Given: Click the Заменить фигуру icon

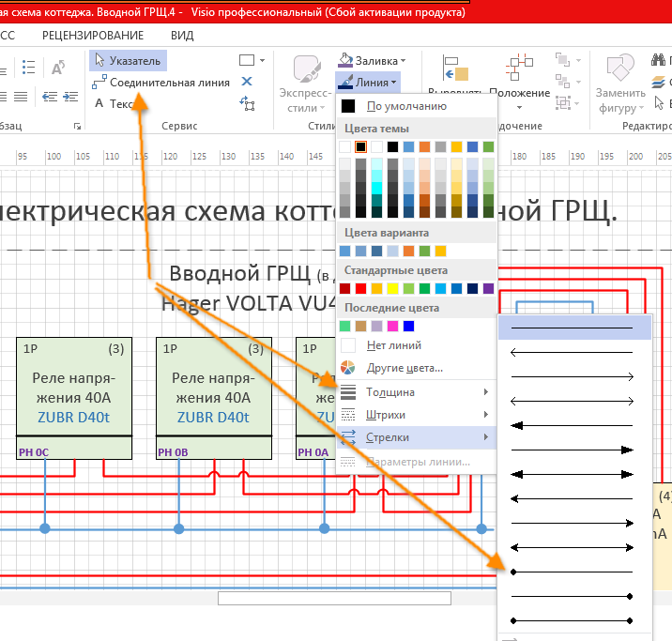Looking at the screenshot, I should click(x=619, y=71).
